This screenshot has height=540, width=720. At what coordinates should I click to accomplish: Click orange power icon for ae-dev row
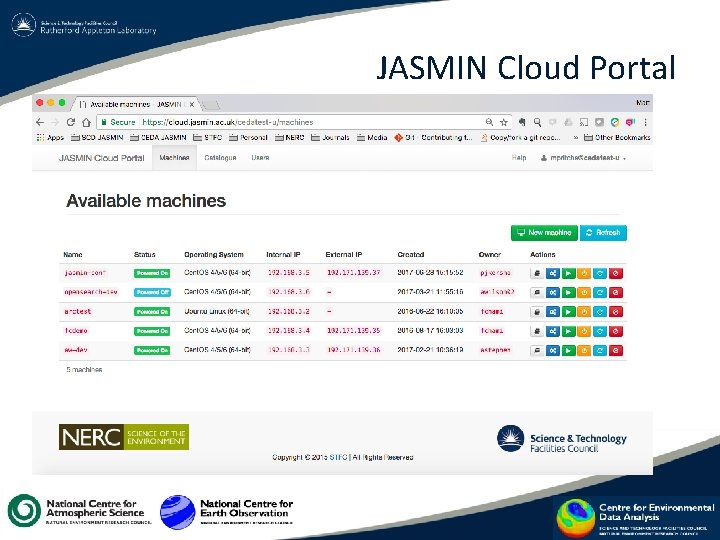pyautogui.click(x=584, y=350)
